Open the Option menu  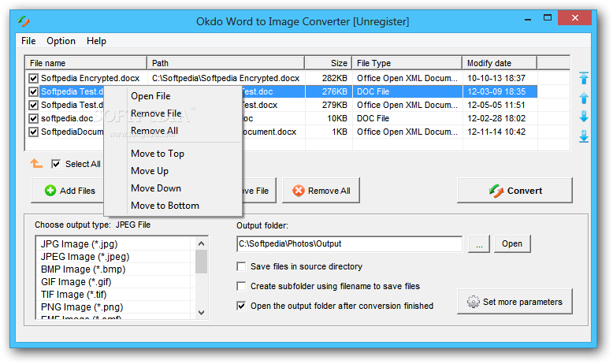pyautogui.click(x=61, y=41)
